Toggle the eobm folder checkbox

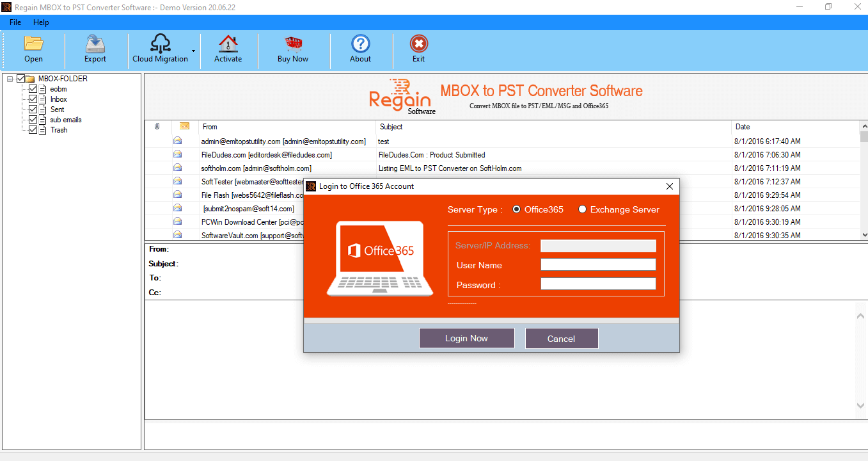(x=33, y=89)
